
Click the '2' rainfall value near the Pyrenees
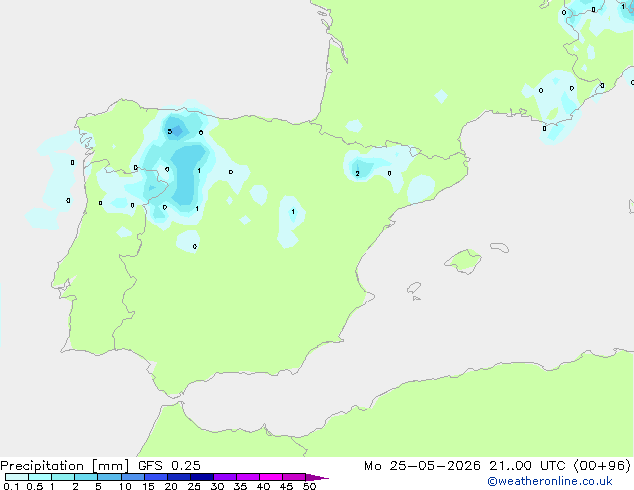357,173
